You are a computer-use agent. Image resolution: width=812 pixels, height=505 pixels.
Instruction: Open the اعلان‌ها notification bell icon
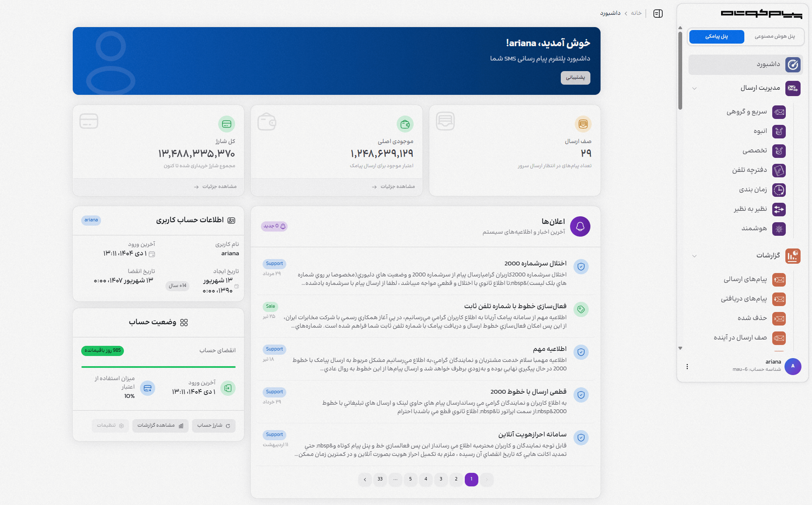581,226
